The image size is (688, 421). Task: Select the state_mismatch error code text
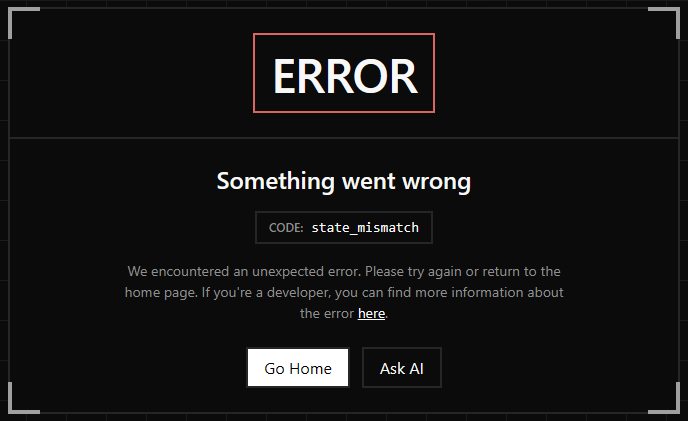pyautogui.click(x=365, y=227)
